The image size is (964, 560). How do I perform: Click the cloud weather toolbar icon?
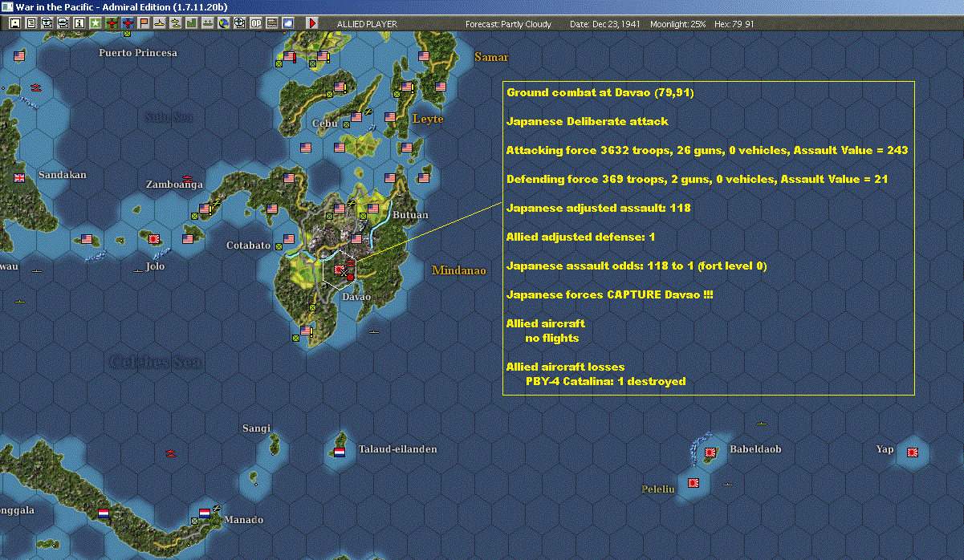288,23
